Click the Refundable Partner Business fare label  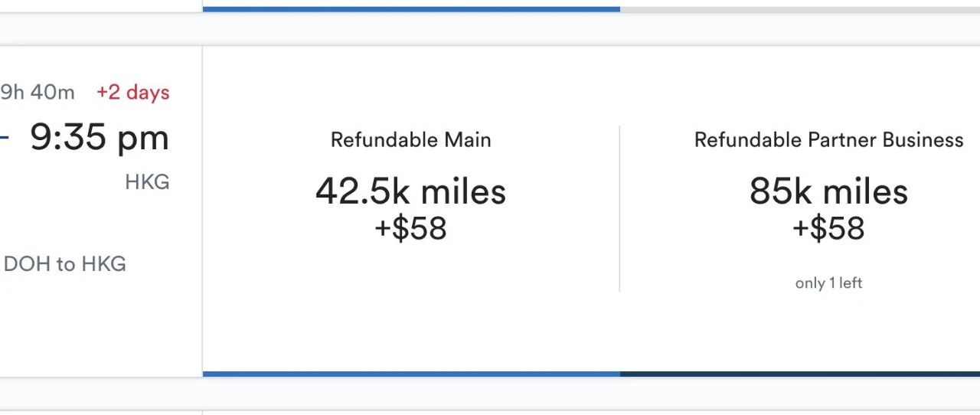(x=828, y=140)
